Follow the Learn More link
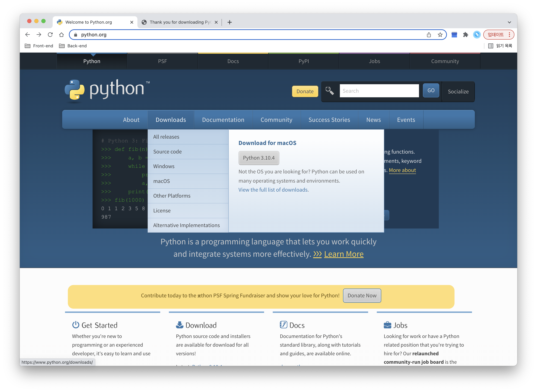The image size is (537, 392). click(x=344, y=254)
